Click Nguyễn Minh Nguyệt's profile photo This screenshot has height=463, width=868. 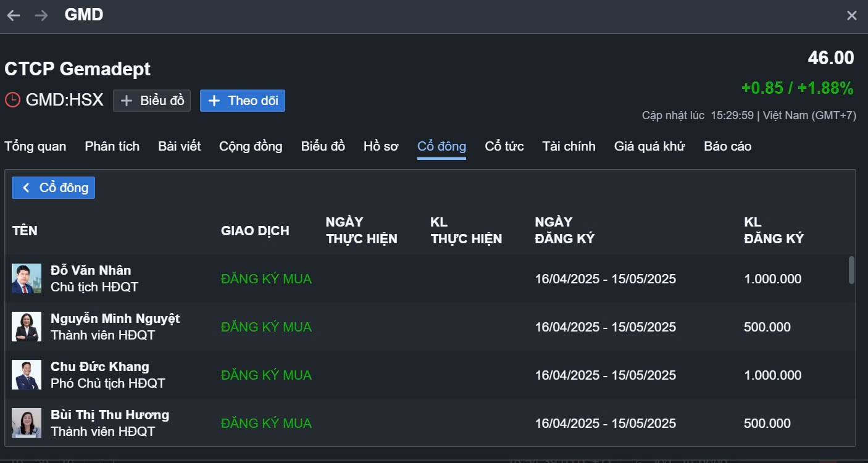click(x=27, y=327)
